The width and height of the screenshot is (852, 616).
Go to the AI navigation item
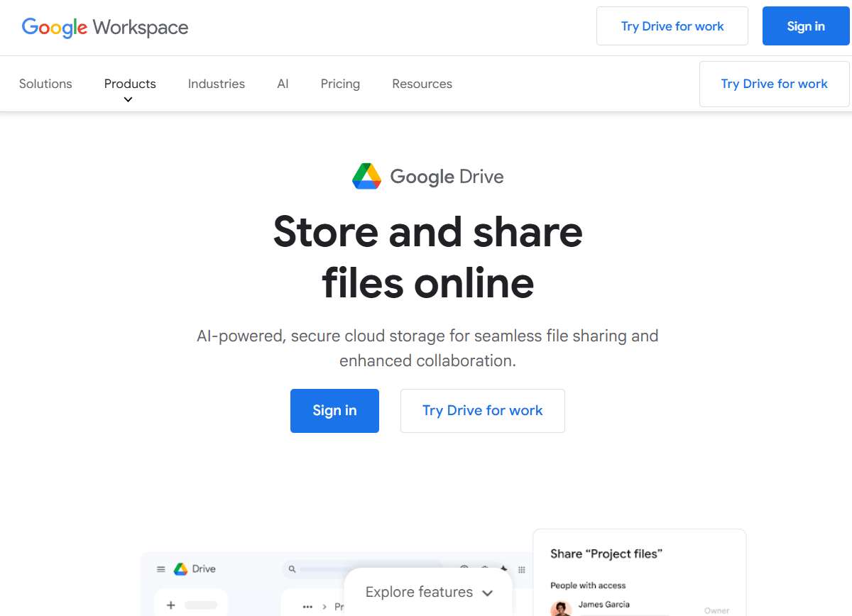[283, 84]
